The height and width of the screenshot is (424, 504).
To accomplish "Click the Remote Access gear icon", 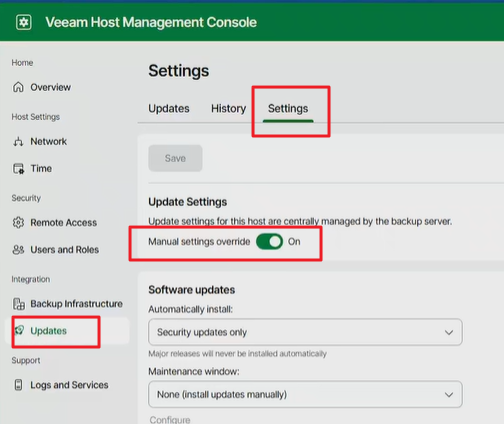I will [18, 223].
